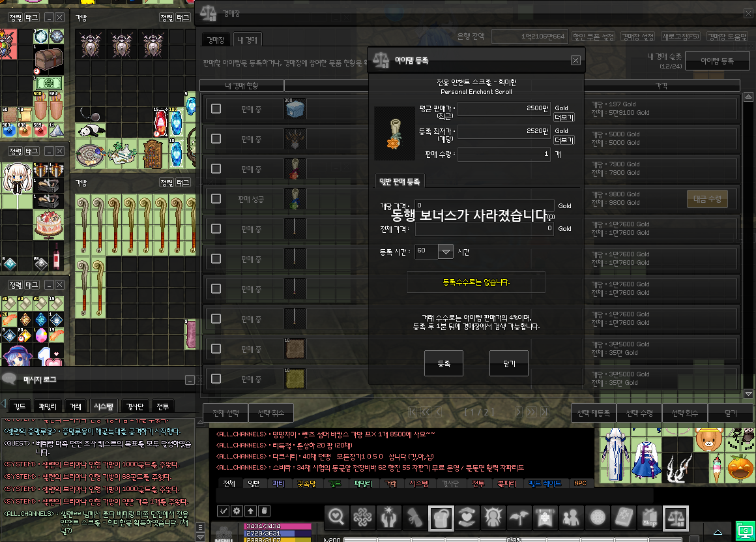Click the 등록 button to register item

coord(444,363)
